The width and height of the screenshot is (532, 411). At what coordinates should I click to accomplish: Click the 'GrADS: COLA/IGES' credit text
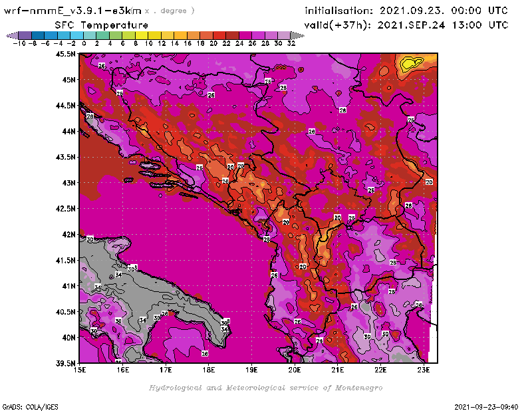pos(30,407)
